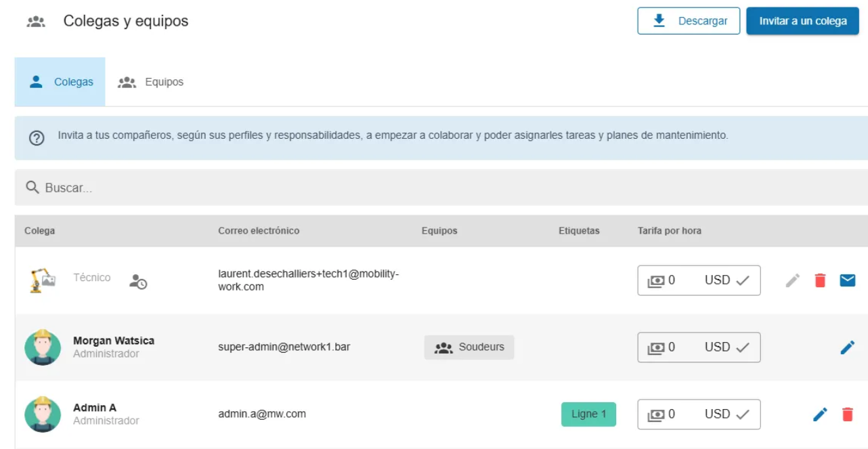Click the money icon in Admin A's rate
The width and height of the screenshot is (868, 449).
pos(656,415)
